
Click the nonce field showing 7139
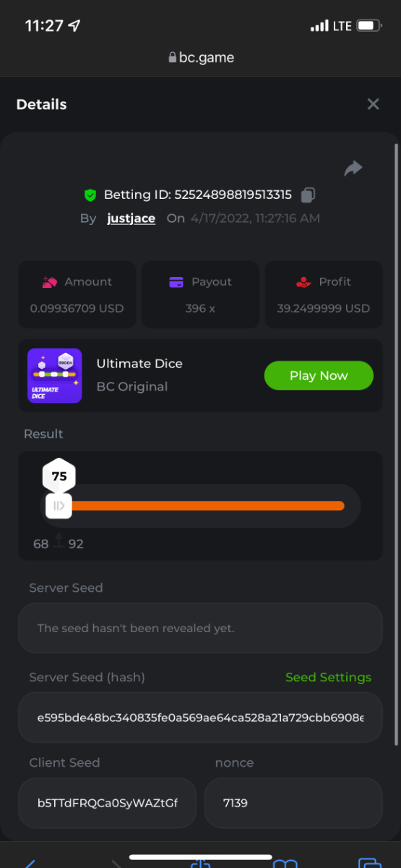pos(293,803)
